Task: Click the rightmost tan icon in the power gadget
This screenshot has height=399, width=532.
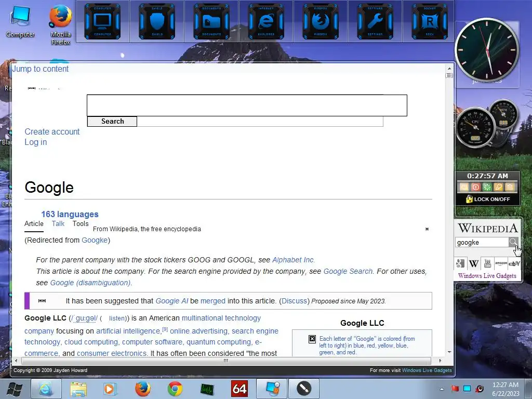Action: pos(510,187)
